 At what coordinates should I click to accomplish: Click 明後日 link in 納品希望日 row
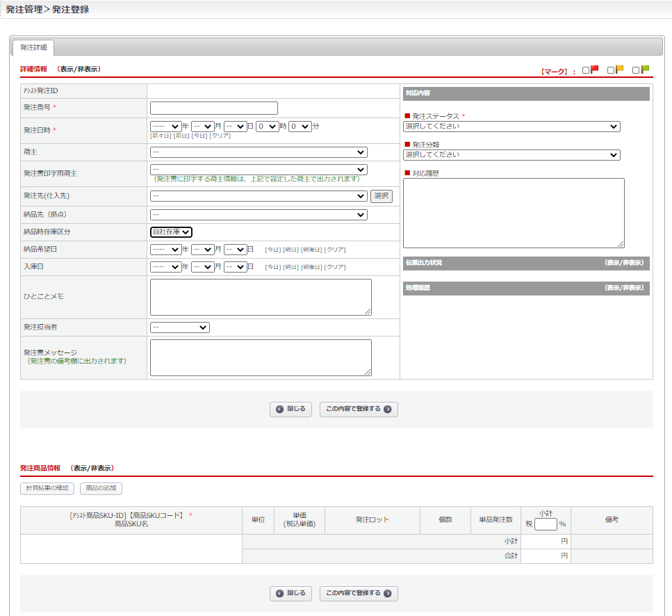[x=311, y=250]
